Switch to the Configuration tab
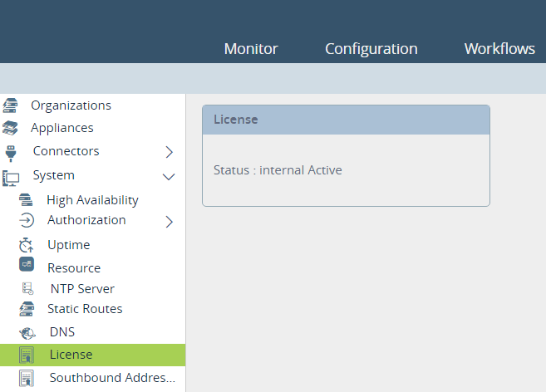This screenshot has height=392, width=546. [371, 49]
